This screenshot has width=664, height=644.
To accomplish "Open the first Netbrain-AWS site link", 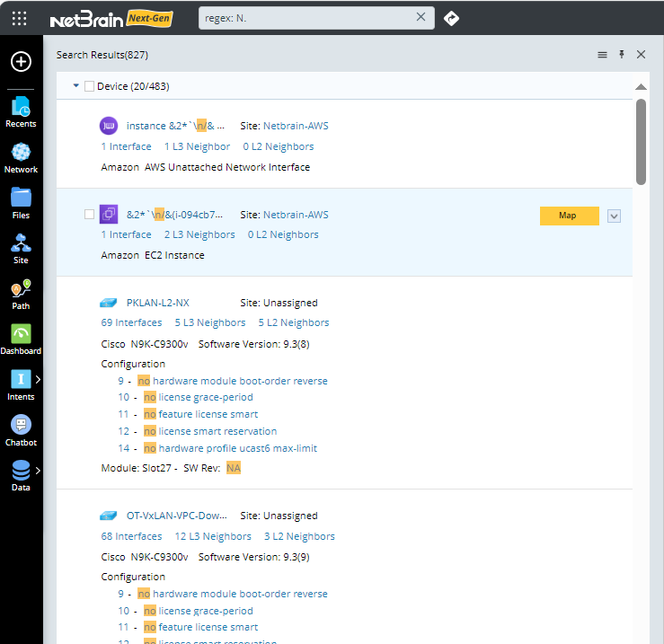I will point(296,126).
